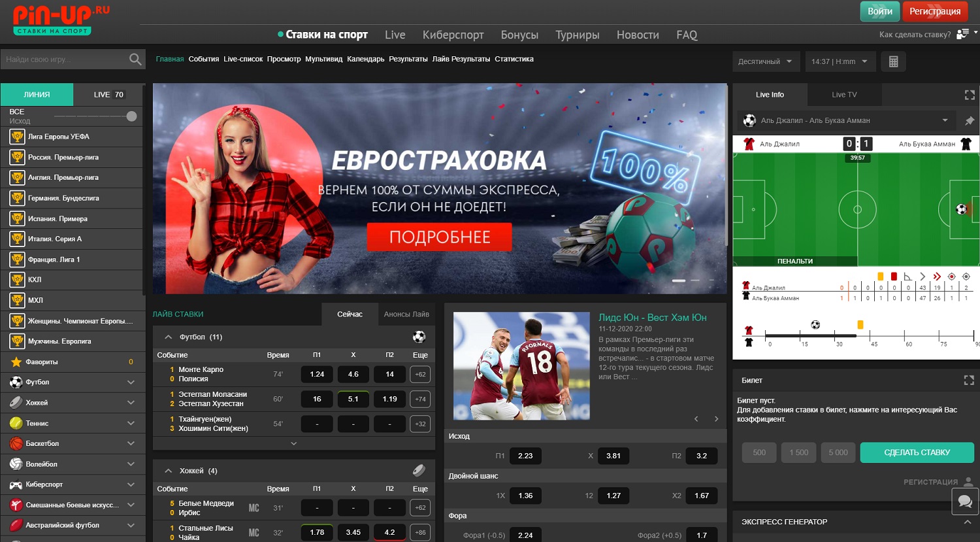The image size is (980, 542).
Task: Click СДЕЛАТЬ СТАВКУ button
Action: [x=917, y=452]
